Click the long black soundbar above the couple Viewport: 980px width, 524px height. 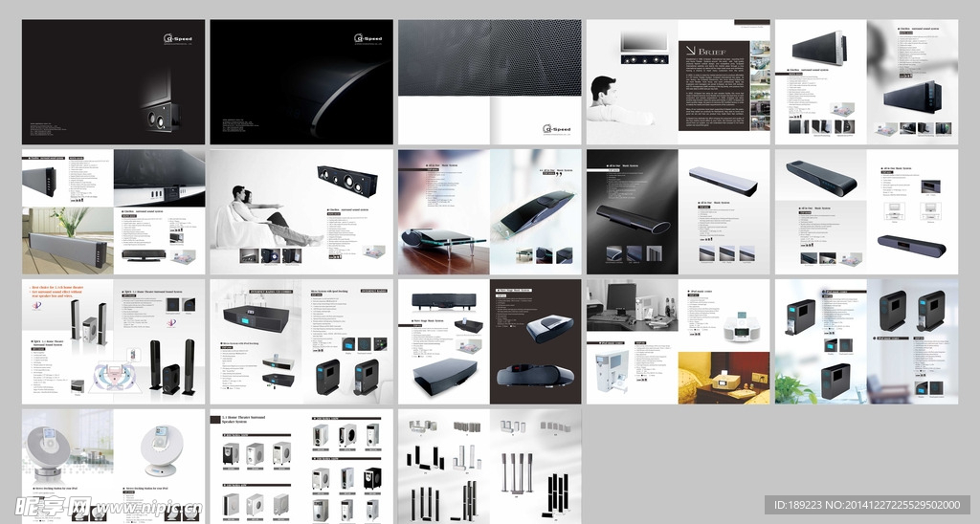346,179
